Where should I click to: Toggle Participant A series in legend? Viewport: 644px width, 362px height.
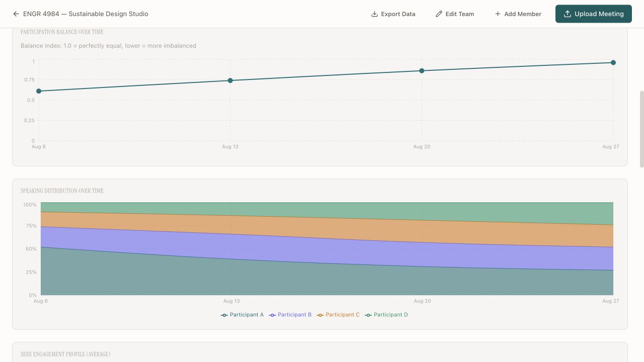(242, 315)
